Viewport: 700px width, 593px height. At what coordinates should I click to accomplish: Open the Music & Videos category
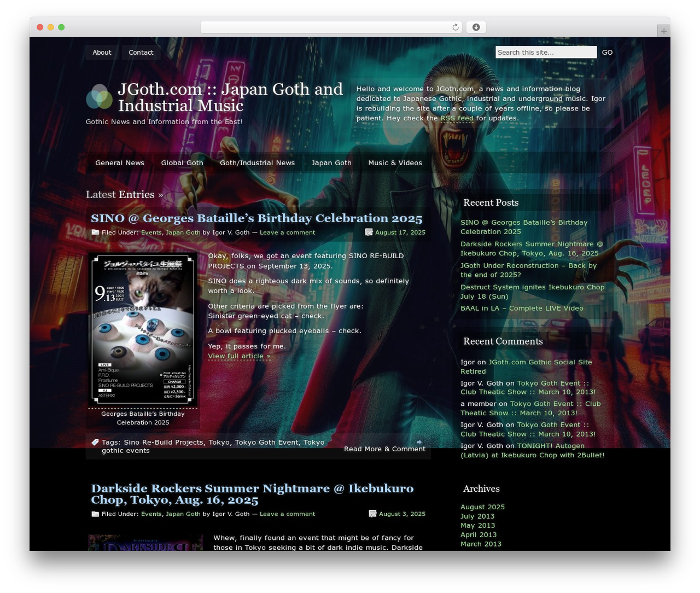coord(395,163)
